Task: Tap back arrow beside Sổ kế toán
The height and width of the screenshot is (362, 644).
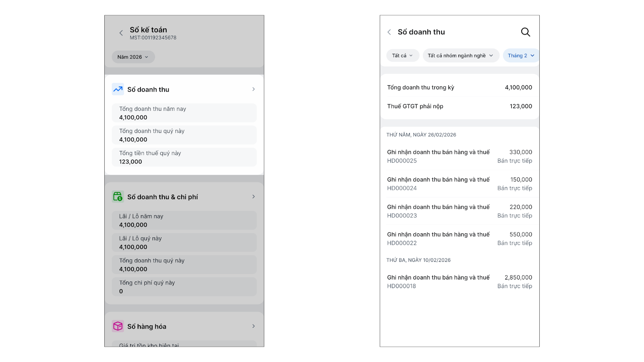Action: (x=121, y=33)
